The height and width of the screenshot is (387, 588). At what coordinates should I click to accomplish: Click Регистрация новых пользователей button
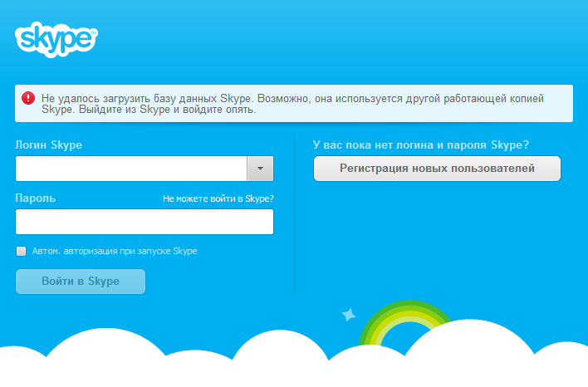437,169
